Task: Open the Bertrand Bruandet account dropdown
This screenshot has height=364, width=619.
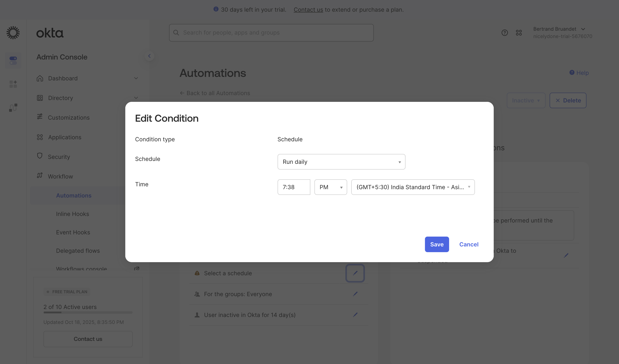Action: (x=563, y=32)
